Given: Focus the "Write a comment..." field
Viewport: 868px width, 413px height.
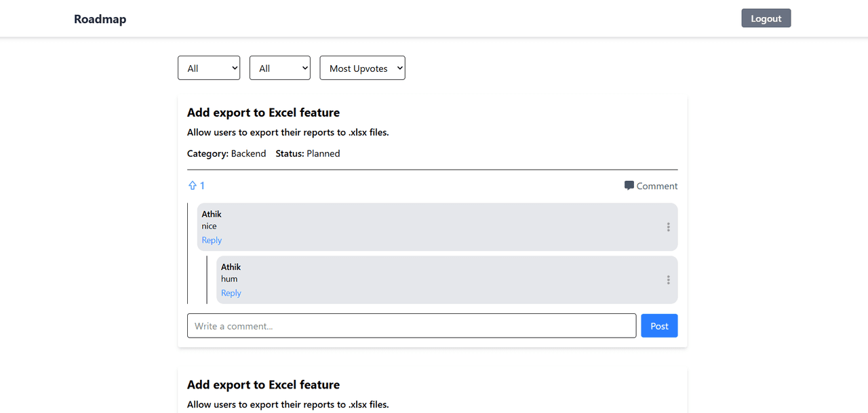Looking at the screenshot, I should click(x=412, y=326).
